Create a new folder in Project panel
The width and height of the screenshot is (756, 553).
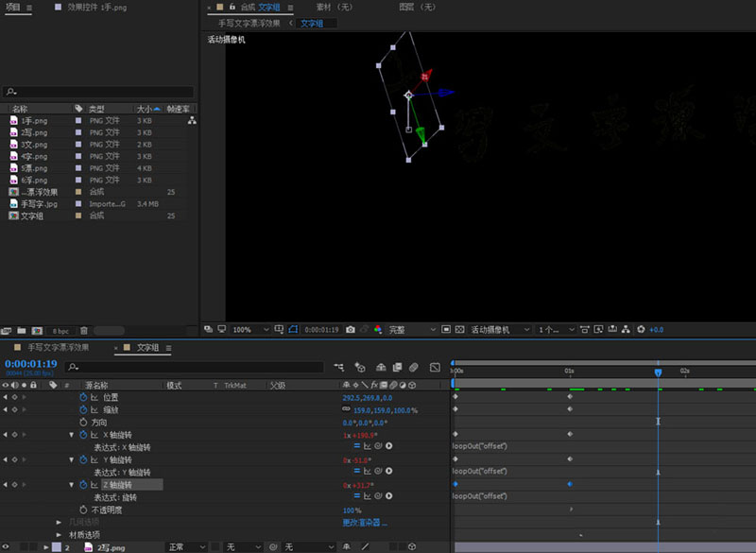tap(22, 331)
